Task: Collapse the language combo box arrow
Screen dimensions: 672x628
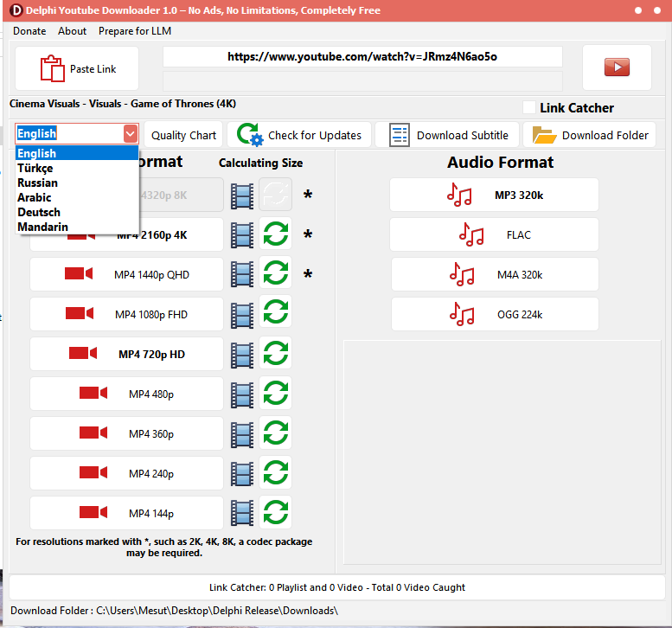Action: coord(131,134)
